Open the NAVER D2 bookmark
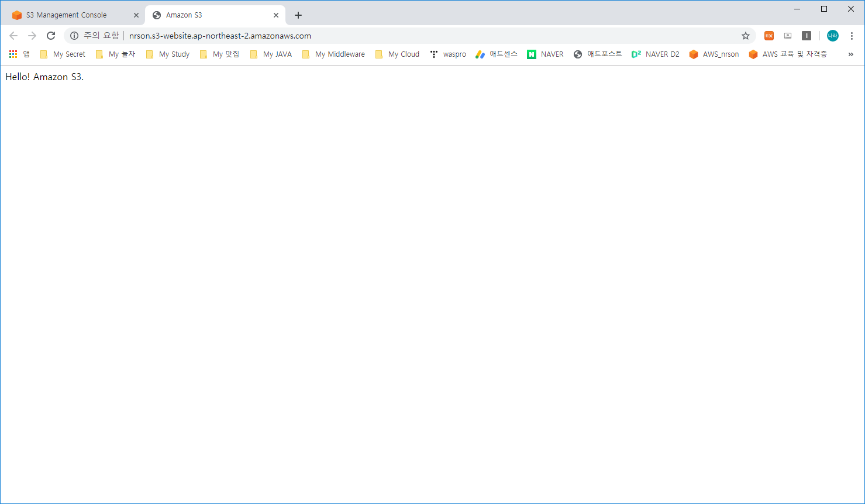The width and height of the screenshot is (865, 504). 656,54
